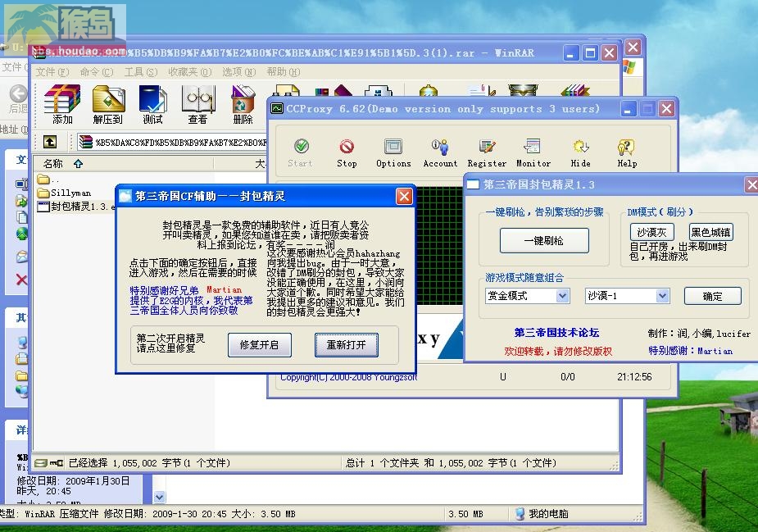Viewport: 758px width, 532px height.
Task: Click the 重新打开 button
Action: [x=346, y=345]
